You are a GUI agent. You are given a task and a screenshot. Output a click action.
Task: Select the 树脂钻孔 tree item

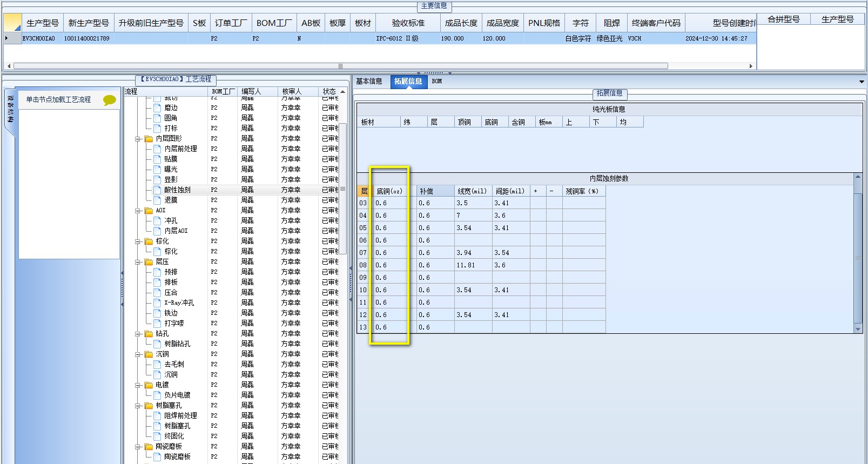[177, 344]
